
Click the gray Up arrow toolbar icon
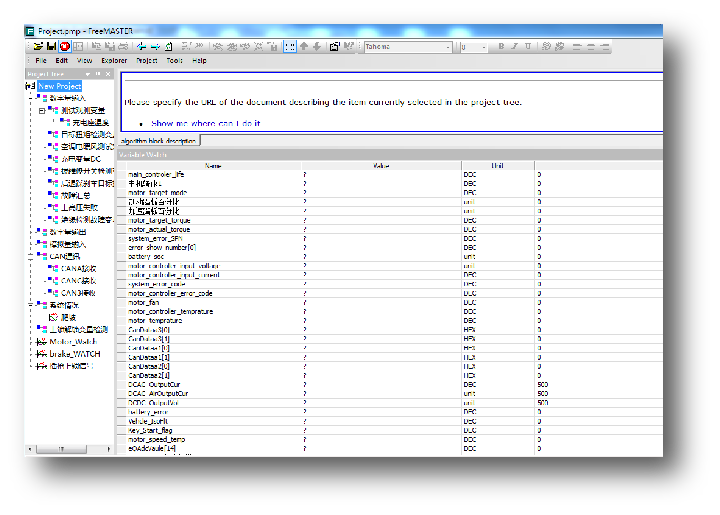click(304, 46)
